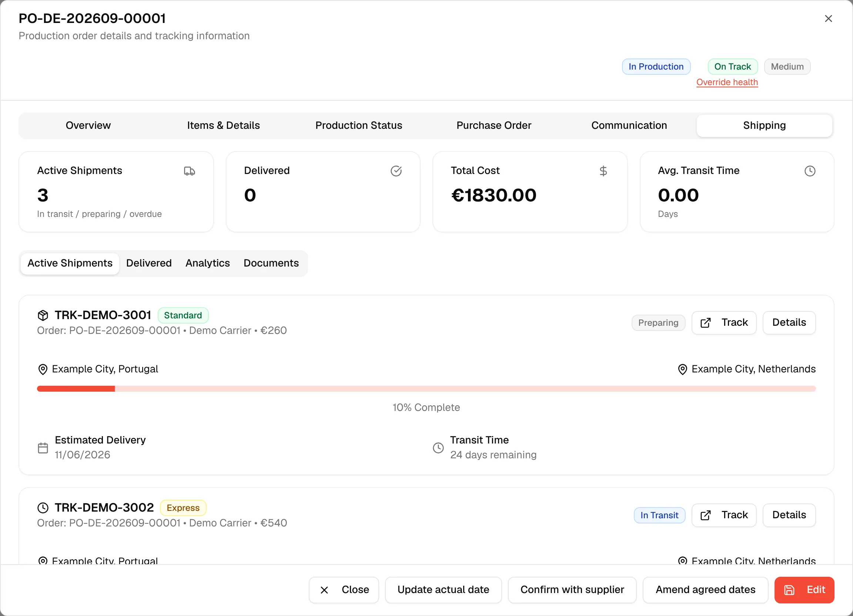Click the In Transit status badge
Viewport: 853px width, 616px height.
(659, 515)
